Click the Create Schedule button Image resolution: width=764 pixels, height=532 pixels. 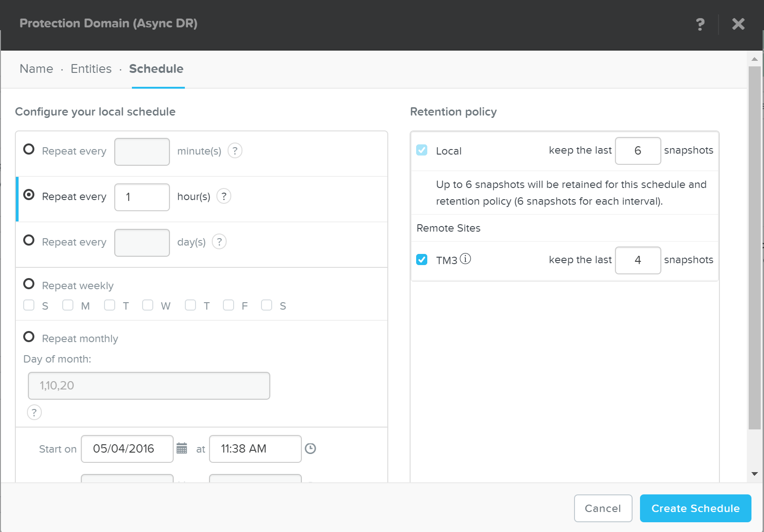tap(695, 508)
